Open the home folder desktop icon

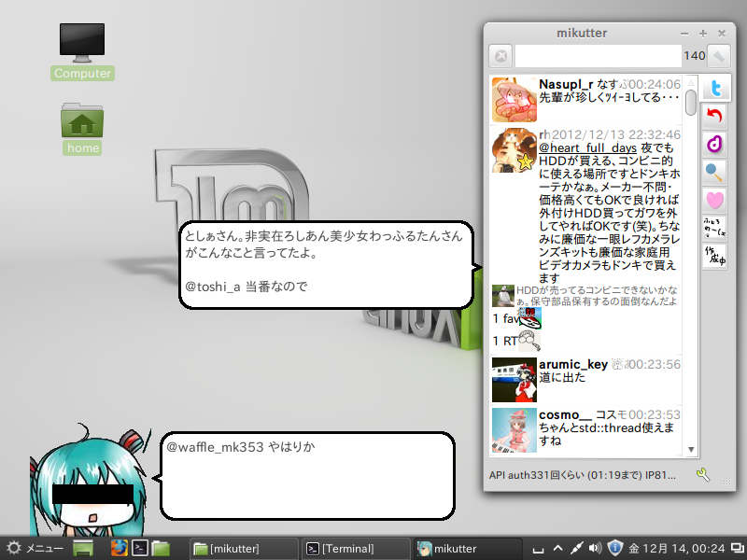(x=82, y=129)
